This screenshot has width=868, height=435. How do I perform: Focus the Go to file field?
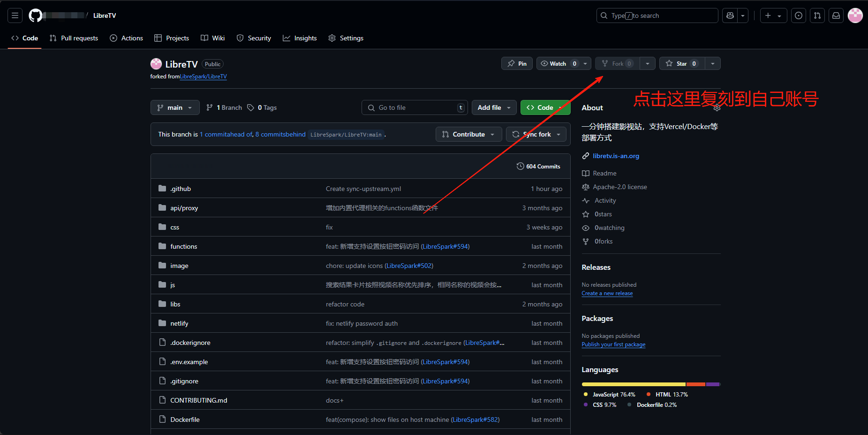[x=415, y=107]
